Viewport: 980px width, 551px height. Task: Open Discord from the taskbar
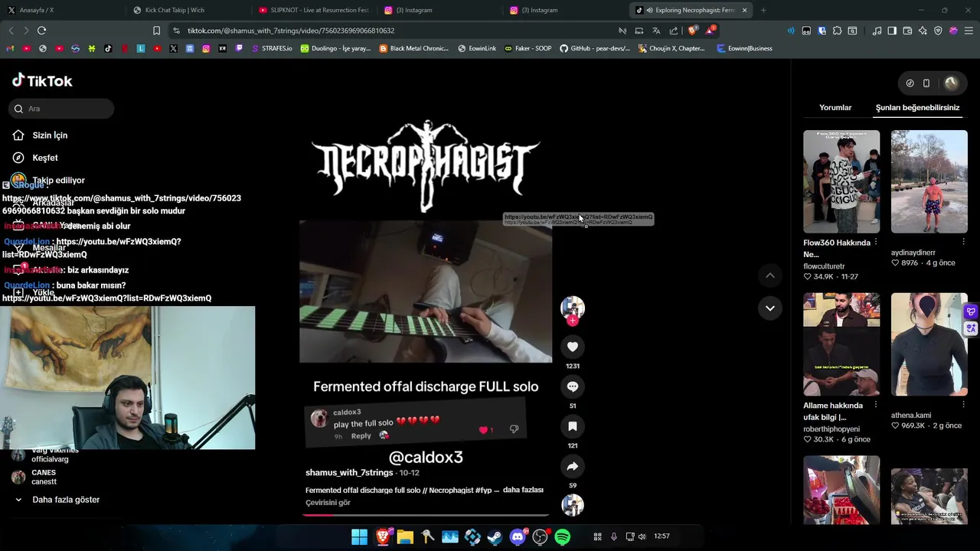518,537
